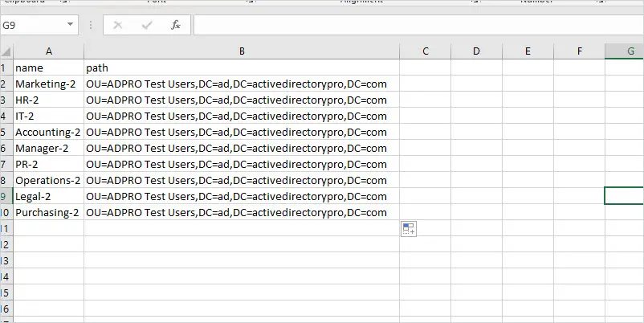Screen dimensions: 644x323
Task: Click the formula bar input area
Action: point(418,25)
